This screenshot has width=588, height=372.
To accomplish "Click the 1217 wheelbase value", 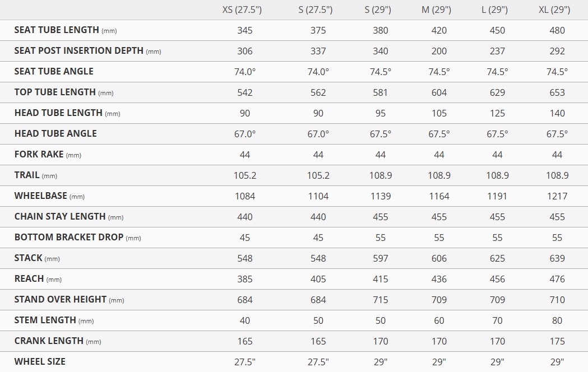I will 557,196.
